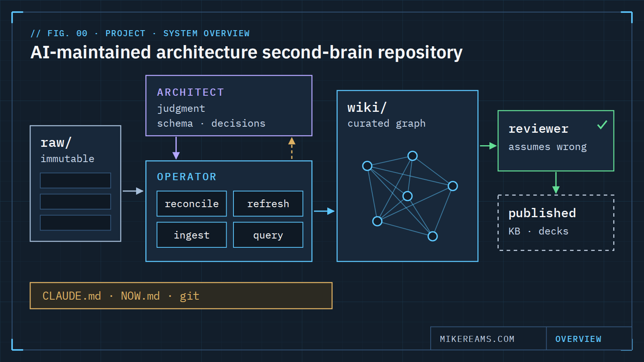Image resolution: width=644 pixels, height=362 pixels.
Task: Click the OPERATOR heading
Action: click(187, 177)
